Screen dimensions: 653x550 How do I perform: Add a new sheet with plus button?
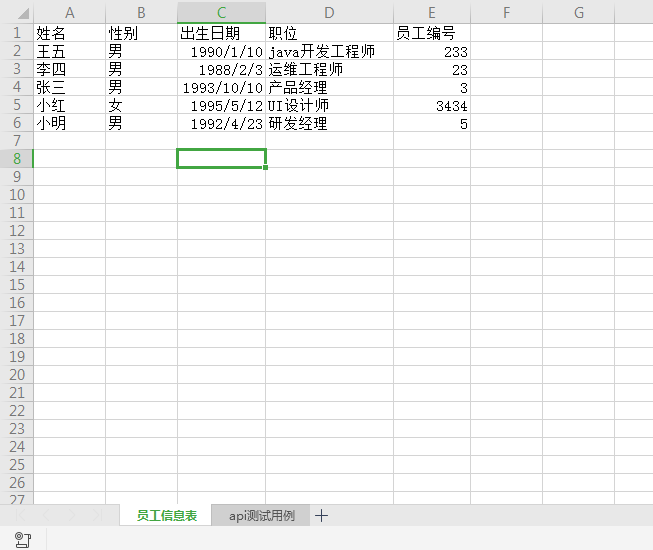[x=321, y=515]
